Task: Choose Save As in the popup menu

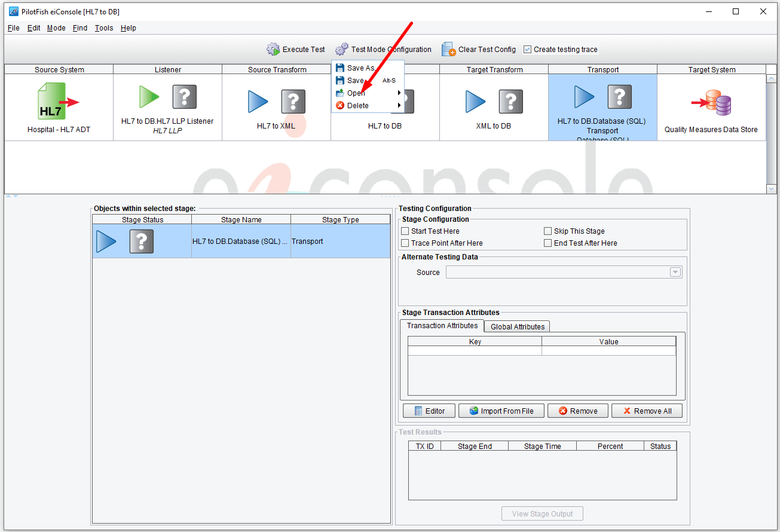Action: tap(368, 68)
